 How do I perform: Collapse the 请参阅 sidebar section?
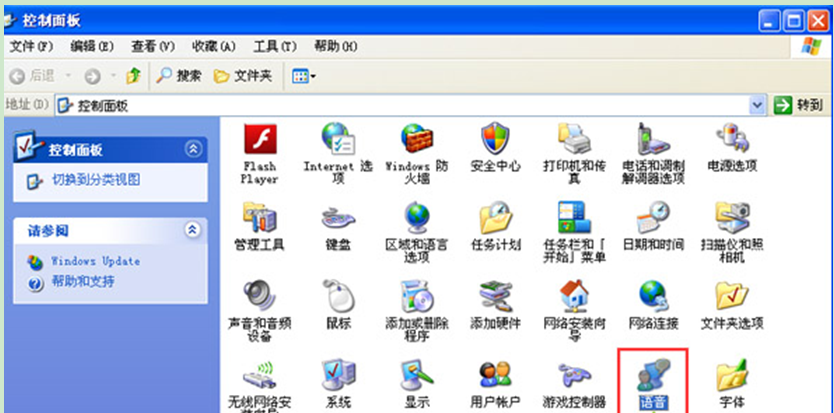[x=193, y=231]
